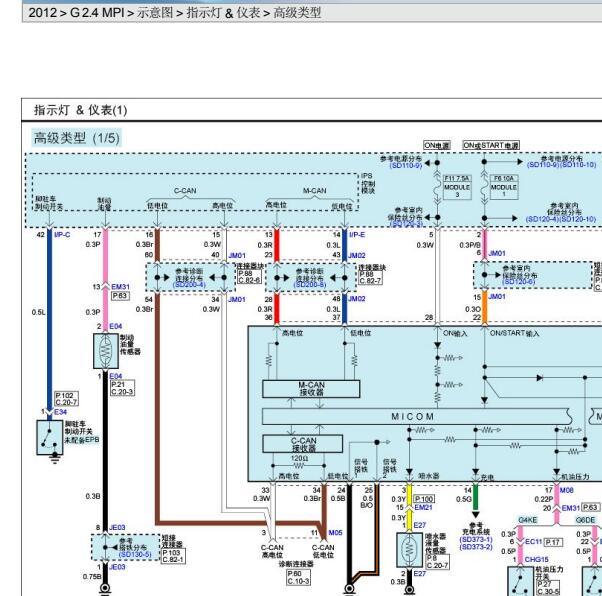Viewport: 602px width, 596px height.
Task: Open the SD200-4 diagnostic connection link
Action: (189, 285)
